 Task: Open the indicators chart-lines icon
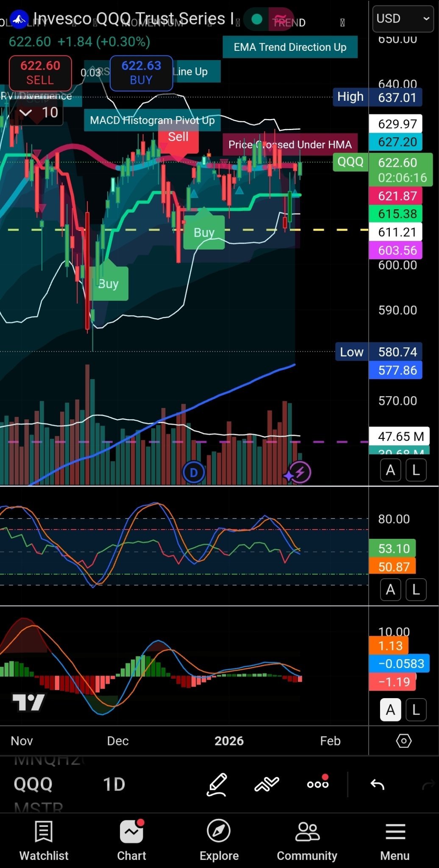point(267,785)
